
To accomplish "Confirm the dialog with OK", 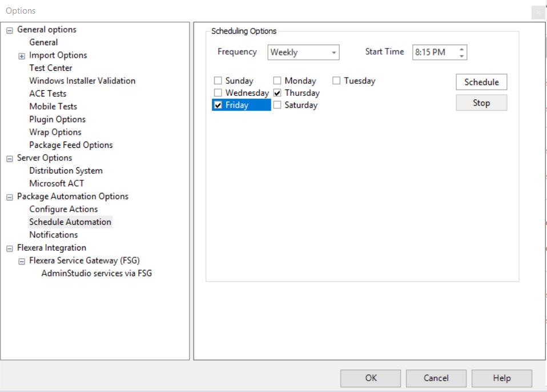I will 371,378.
